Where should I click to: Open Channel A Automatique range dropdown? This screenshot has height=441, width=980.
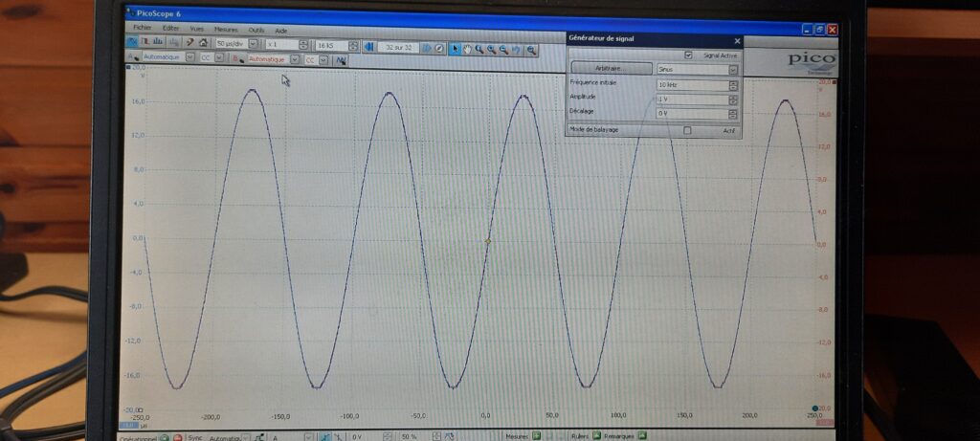189,57
